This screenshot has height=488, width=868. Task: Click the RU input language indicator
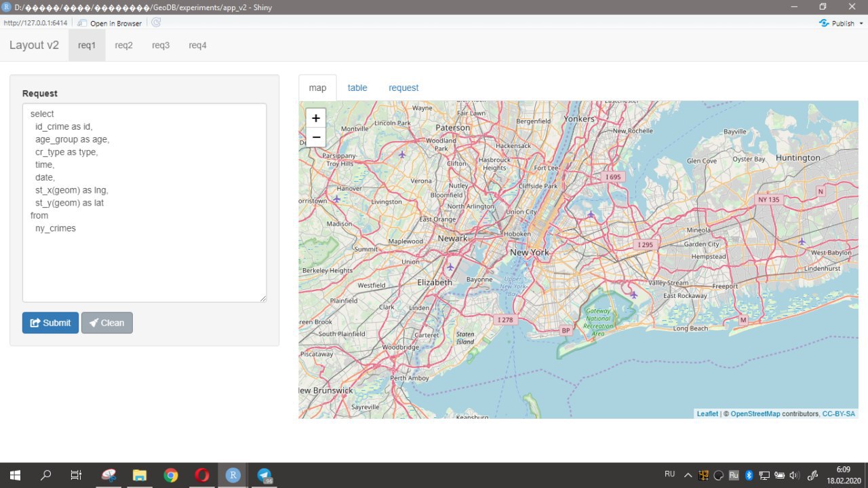point(670,474)
